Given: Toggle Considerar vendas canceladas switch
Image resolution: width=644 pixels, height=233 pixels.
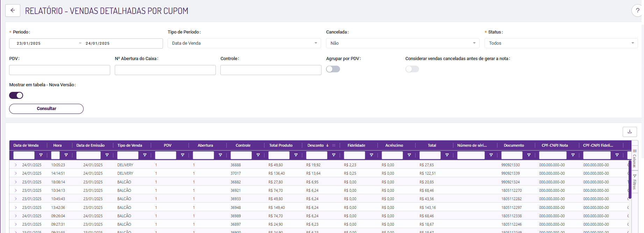Looking at the screenshot, I should coord(412,69).
